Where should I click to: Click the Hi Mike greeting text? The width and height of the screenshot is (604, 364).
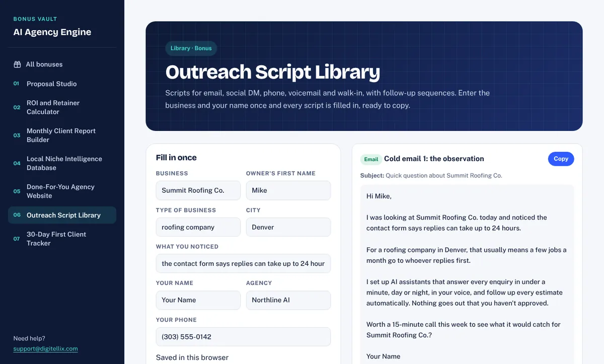(x=379, y=196)
